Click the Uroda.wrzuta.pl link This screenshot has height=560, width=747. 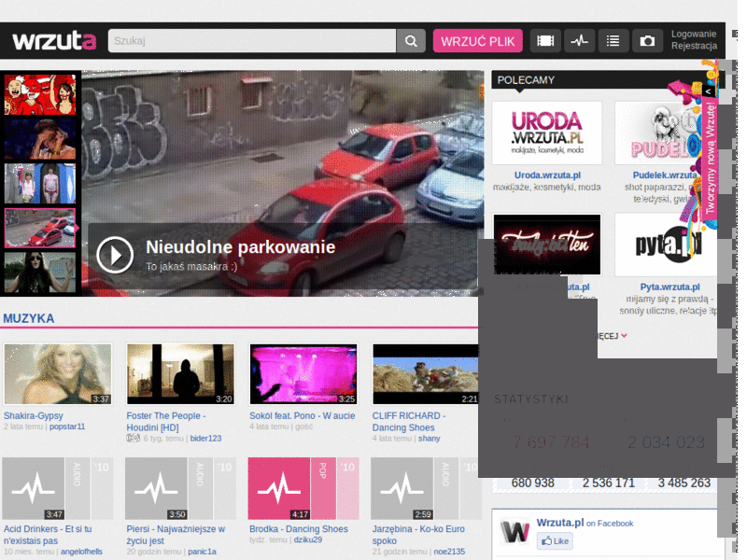(x=547, y=175)
